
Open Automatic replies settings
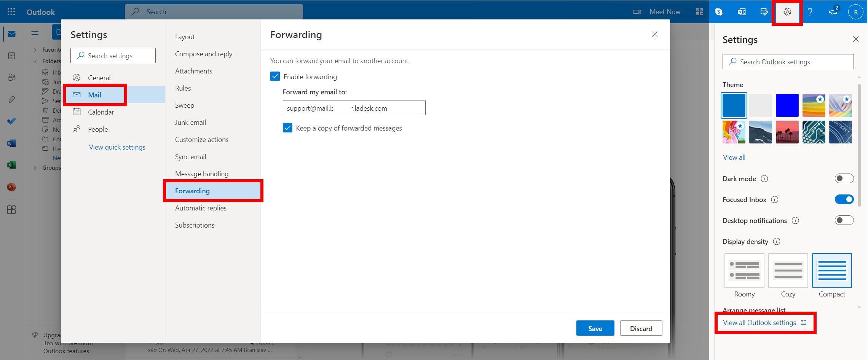[201, 208]
